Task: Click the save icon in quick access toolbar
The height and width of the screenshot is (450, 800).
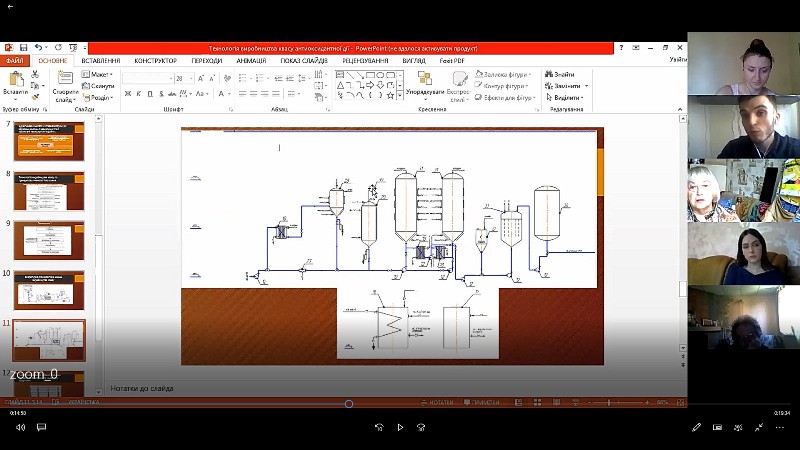Action: [22, 47]
